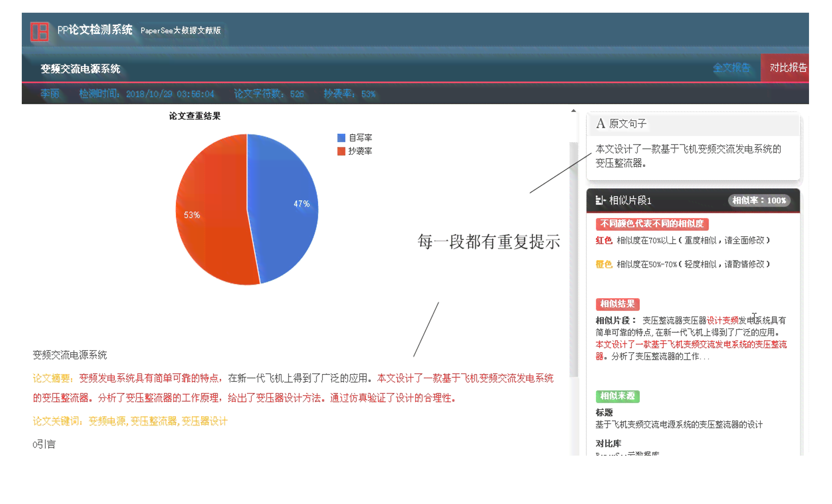Click the scroll up arrow
832x504 pixels.
[x=573, y=111]
